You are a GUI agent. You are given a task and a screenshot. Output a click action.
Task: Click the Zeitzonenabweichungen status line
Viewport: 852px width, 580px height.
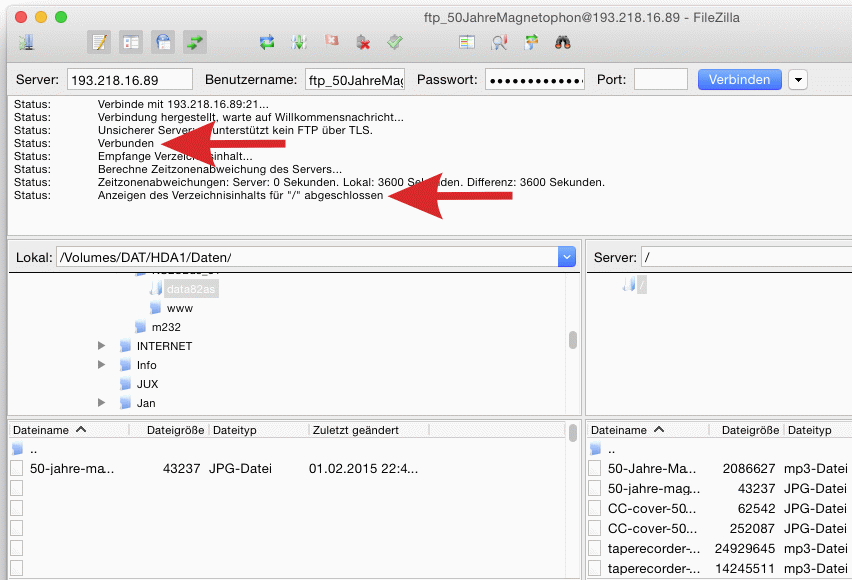[351, 183]
